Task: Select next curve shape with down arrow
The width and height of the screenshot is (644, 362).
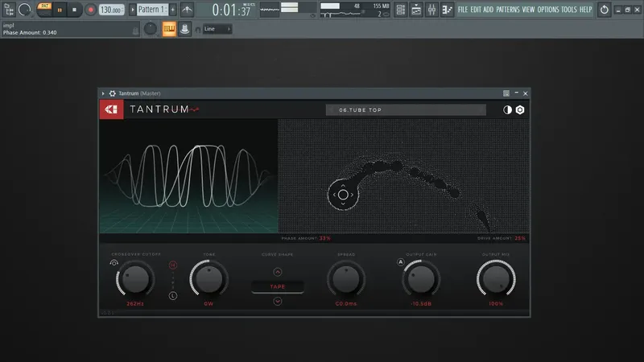Action: point(278,301)
